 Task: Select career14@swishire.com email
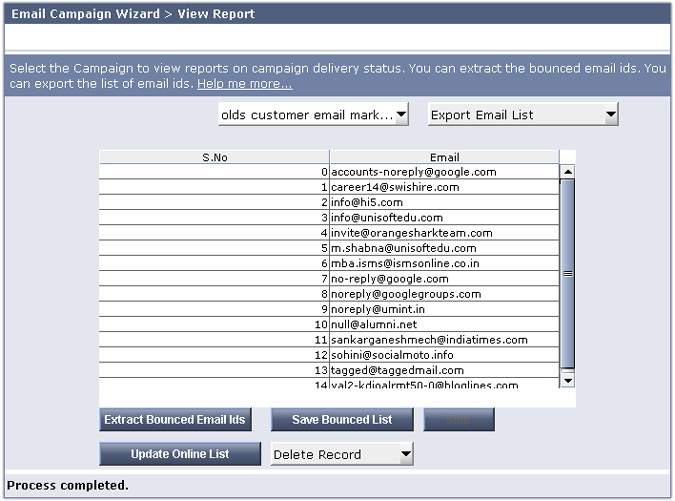pos(445,187)
